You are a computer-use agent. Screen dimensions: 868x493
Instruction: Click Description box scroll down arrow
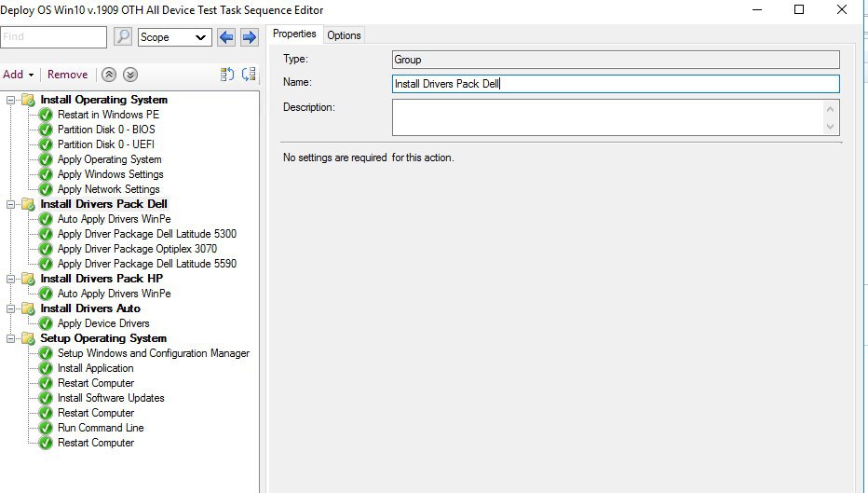[x=830, y=127]
